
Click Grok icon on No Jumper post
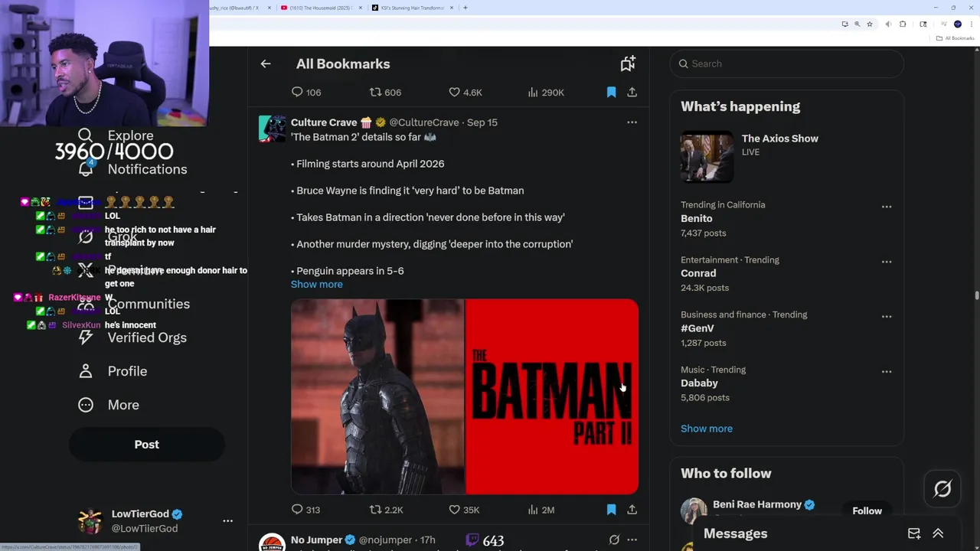coord(614,540)
